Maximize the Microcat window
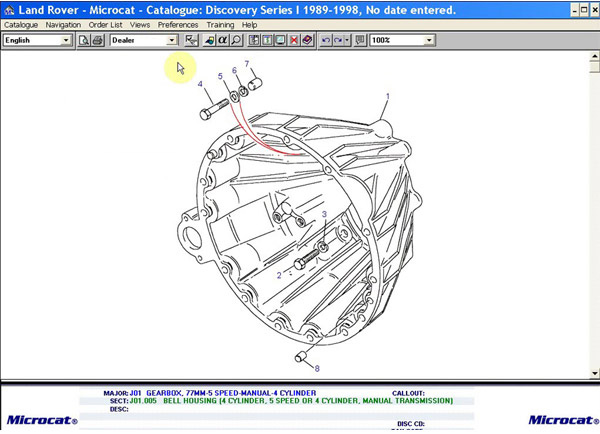Image resolution: width=600 pixels, height=434 pixels. [584, 10]
